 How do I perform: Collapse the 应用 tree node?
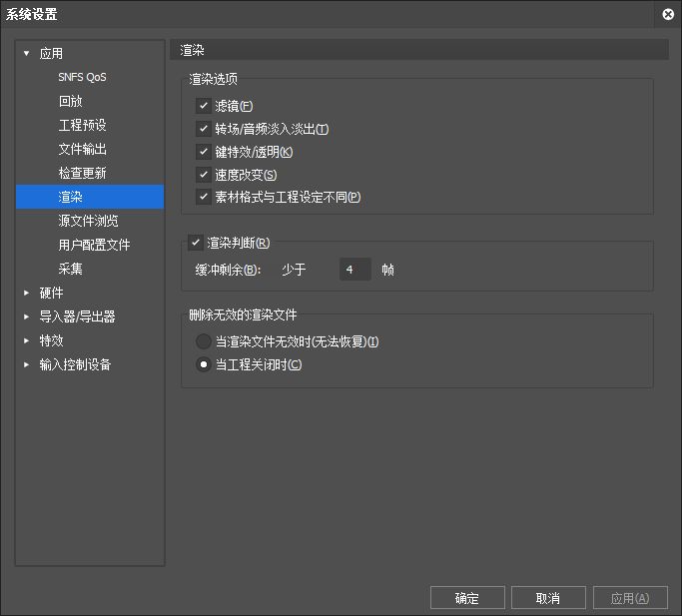pyautogui.click(x=27, y=54)
